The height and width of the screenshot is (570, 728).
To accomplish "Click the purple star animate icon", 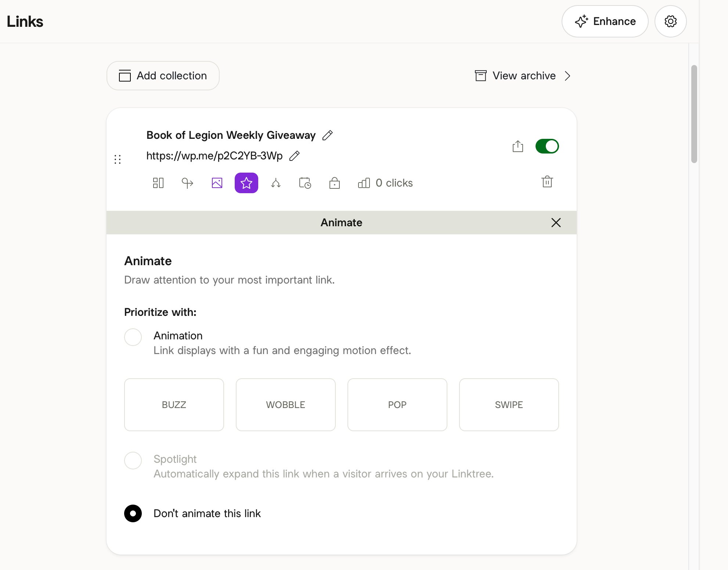I will [x=246, y=183].
